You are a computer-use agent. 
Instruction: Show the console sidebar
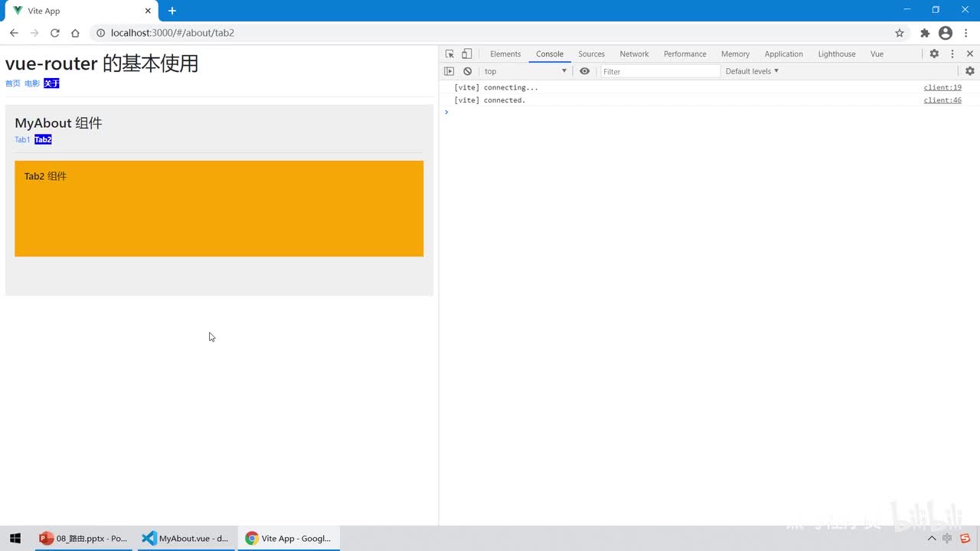click(449, 71)
